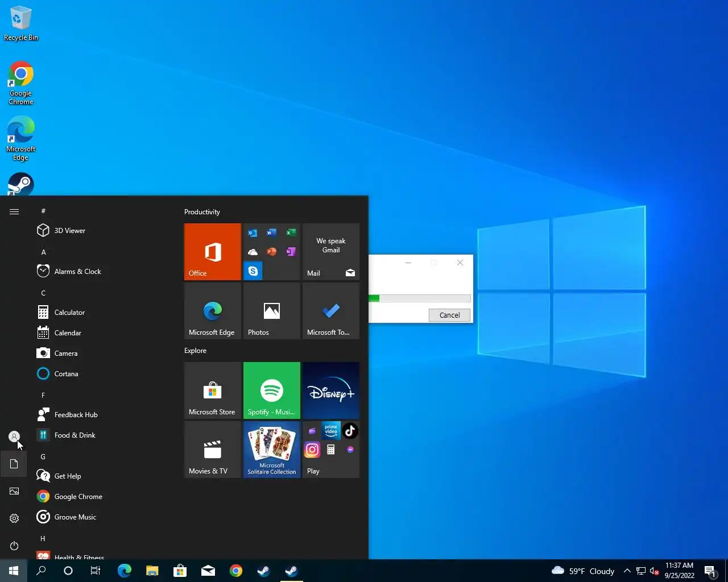
Task: Open File Explorer from taskbar
Action: click(152, 571)
